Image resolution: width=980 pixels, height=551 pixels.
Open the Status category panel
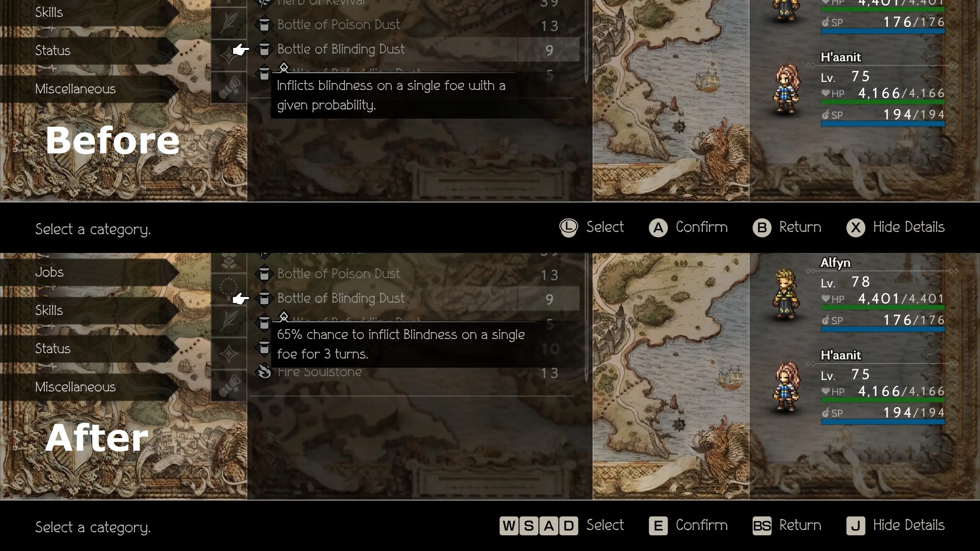53,349
